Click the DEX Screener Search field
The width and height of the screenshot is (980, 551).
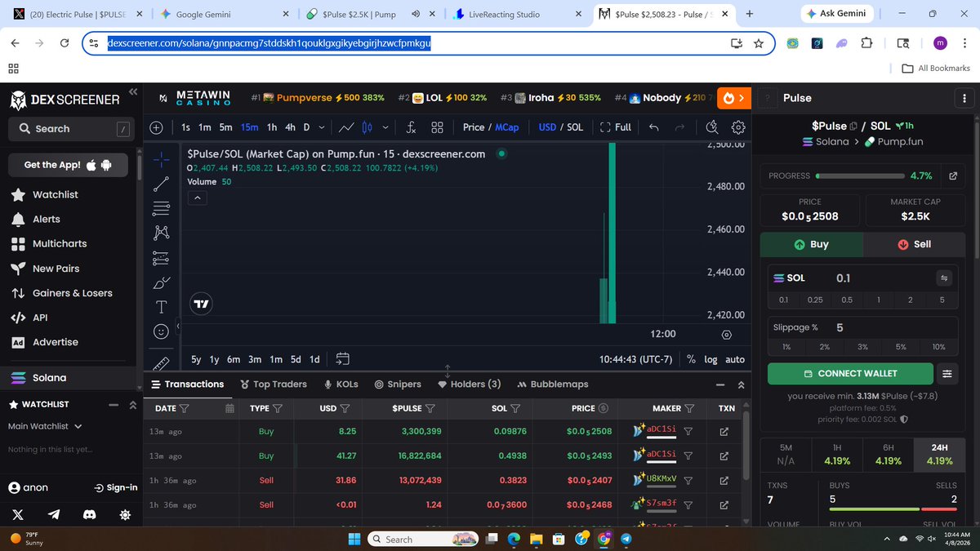pyautogui.click(x=70, y=129)
